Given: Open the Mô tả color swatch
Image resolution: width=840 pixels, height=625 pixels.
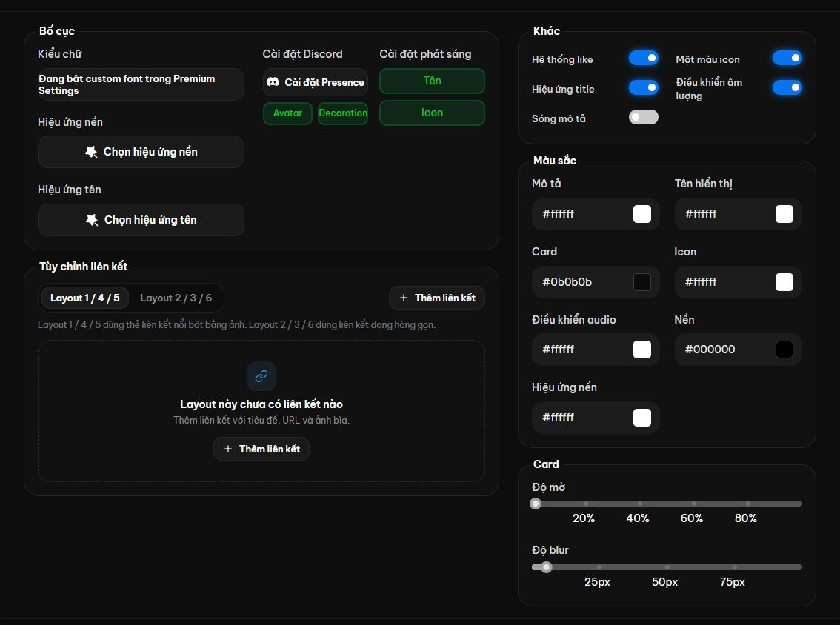Looking at the screenshot, I should pos(642,214).
